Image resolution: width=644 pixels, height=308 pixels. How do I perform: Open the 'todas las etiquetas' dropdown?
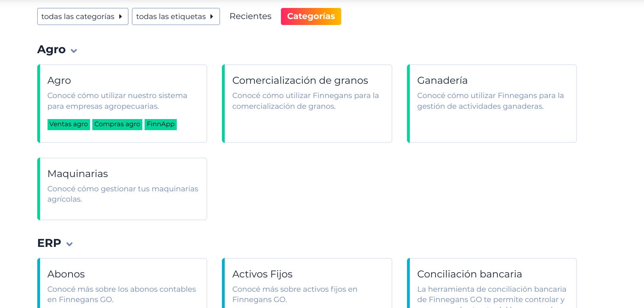tap(176, 17)
